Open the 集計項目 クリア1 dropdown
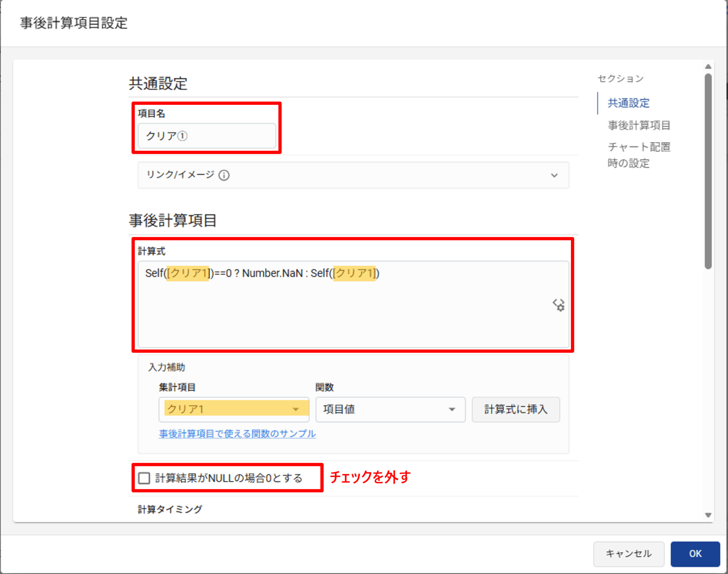Screen dimensions: 728x574 [x=234, y=409]
